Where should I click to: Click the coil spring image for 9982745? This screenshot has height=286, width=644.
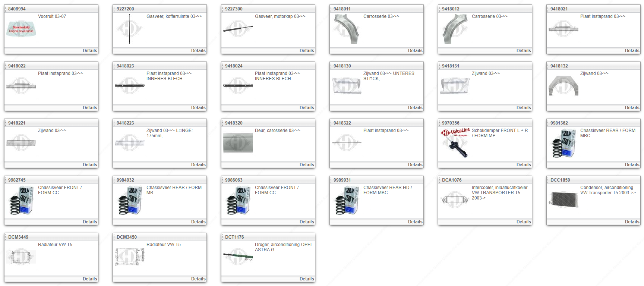pyautogui.click(x=21, y=200)
